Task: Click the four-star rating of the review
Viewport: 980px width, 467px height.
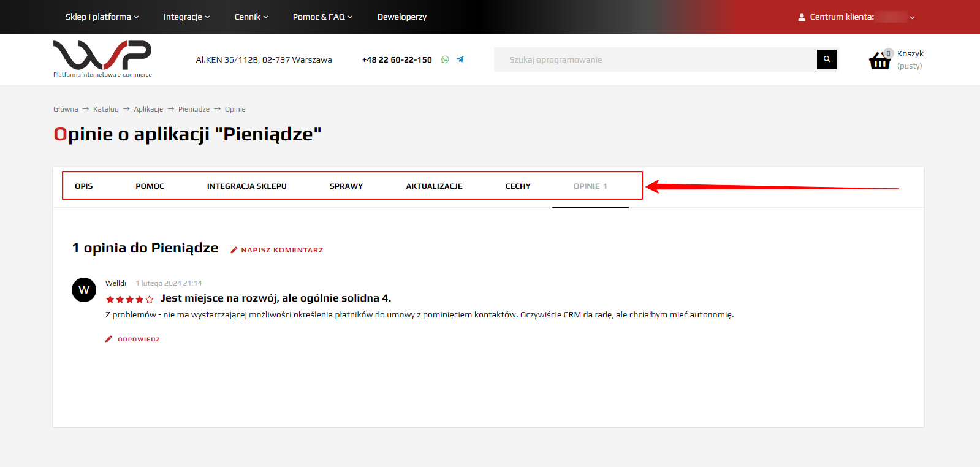Action: [x=129, y=299]
